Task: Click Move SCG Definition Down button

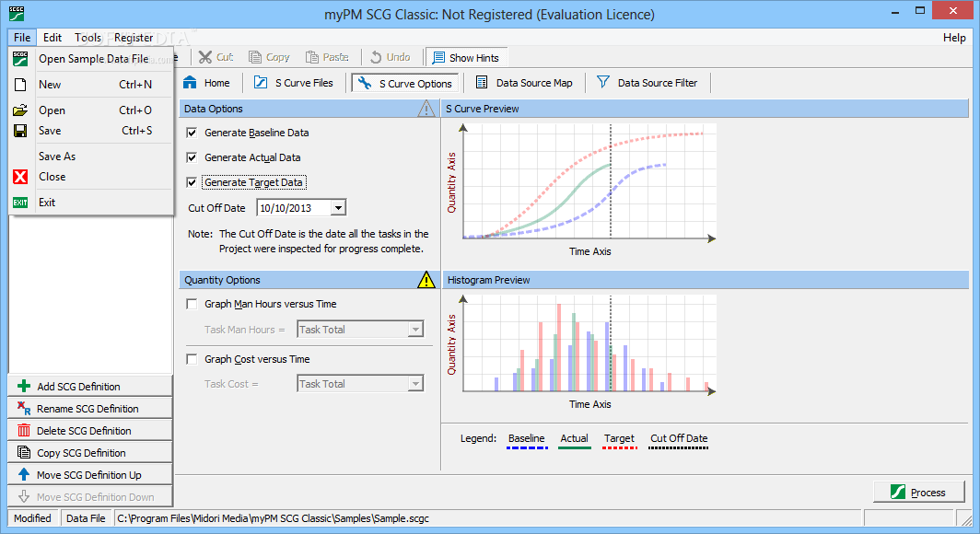Action: pos(90,497)
